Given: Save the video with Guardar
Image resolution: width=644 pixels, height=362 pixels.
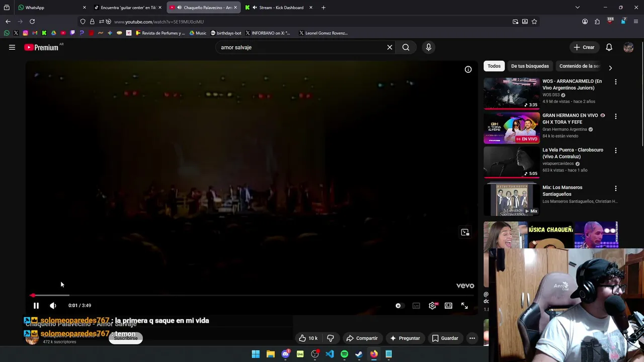Looking at the screenshot, I should (x=445, y=338).
